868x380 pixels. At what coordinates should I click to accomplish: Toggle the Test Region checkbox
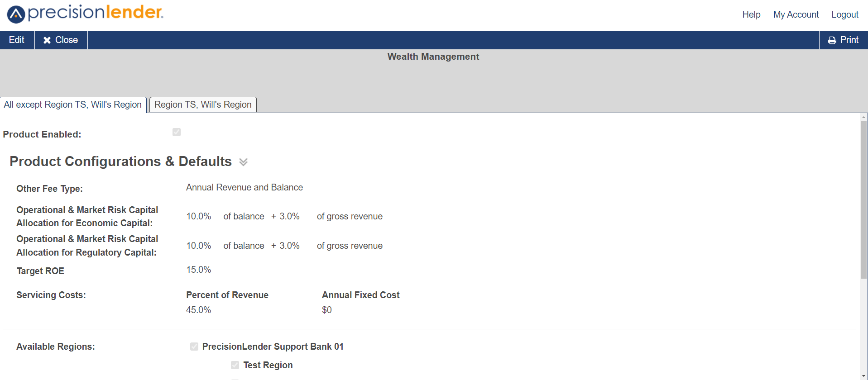point(235,365)
